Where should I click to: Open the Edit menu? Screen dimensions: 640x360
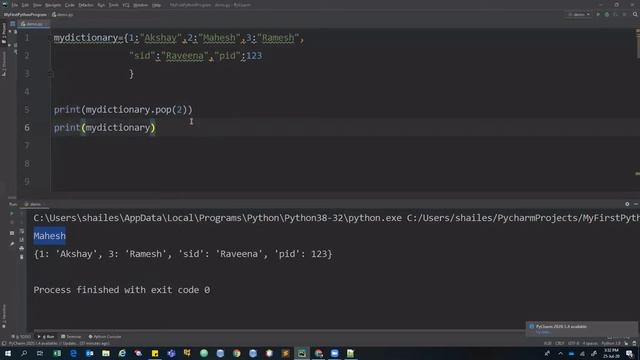point(25,5)
